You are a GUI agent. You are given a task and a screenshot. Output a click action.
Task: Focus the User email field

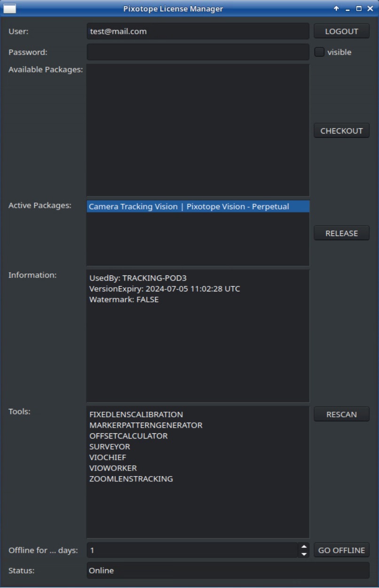click(x=197, y=31)
